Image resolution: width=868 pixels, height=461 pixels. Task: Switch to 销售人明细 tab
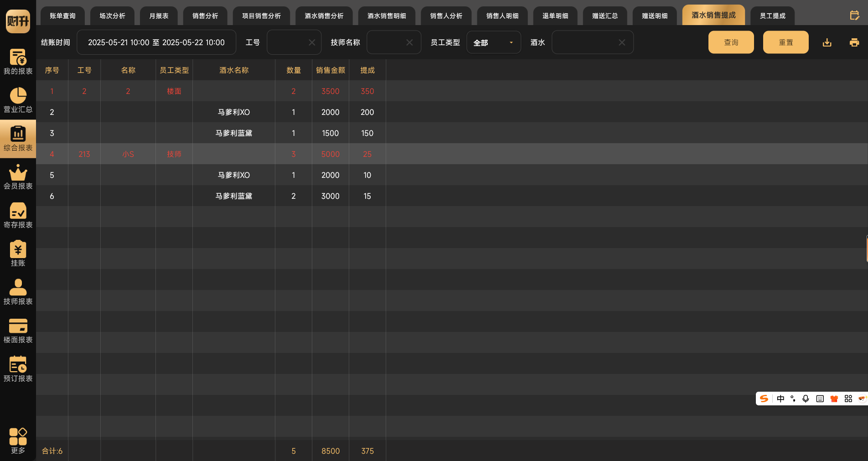(x=502, y=16)
